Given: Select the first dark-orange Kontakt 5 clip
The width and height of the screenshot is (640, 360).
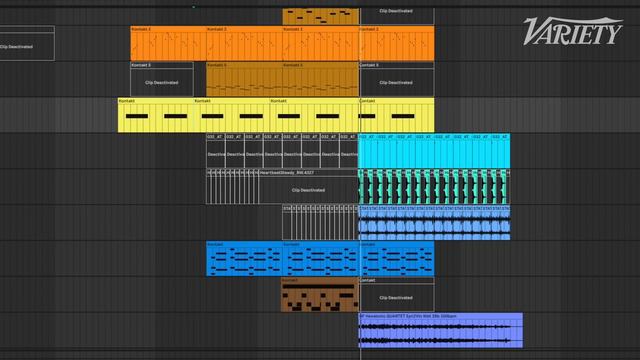Looking at the screenshot, I should [244, 79].
